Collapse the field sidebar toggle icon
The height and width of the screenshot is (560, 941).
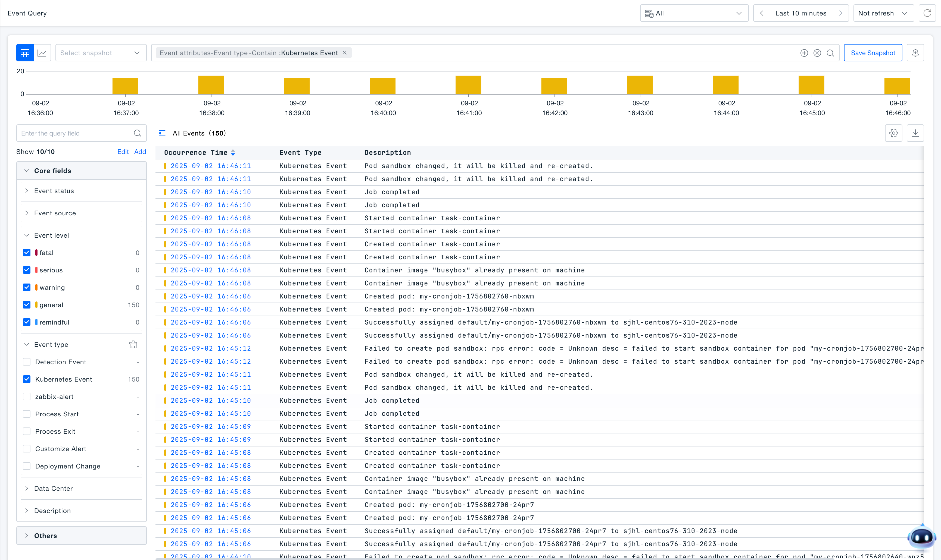click(162, 133)
